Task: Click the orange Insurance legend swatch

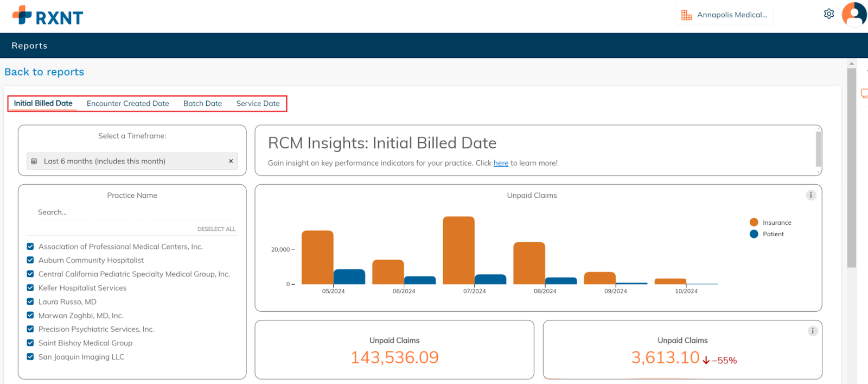Action: tap(754, 223)
